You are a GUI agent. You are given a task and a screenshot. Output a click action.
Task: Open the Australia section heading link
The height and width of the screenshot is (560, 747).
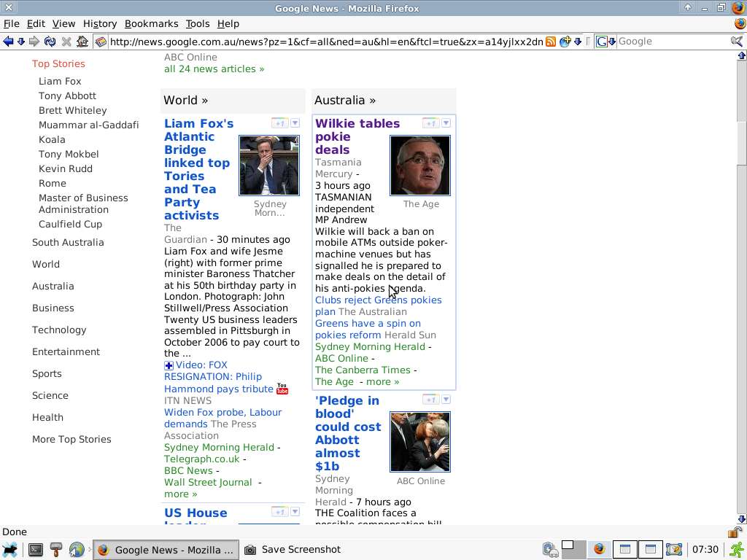[345, 101]
